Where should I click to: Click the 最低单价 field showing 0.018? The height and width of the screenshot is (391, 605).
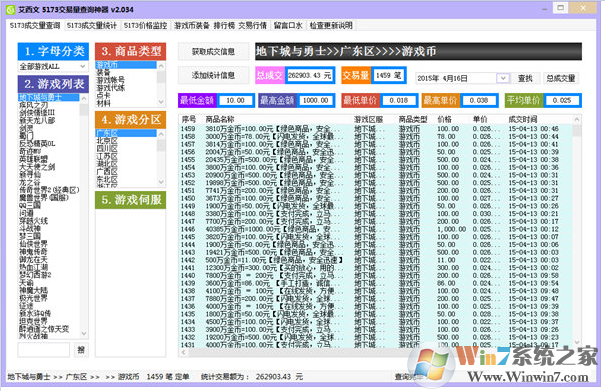(x=399, y=100)
